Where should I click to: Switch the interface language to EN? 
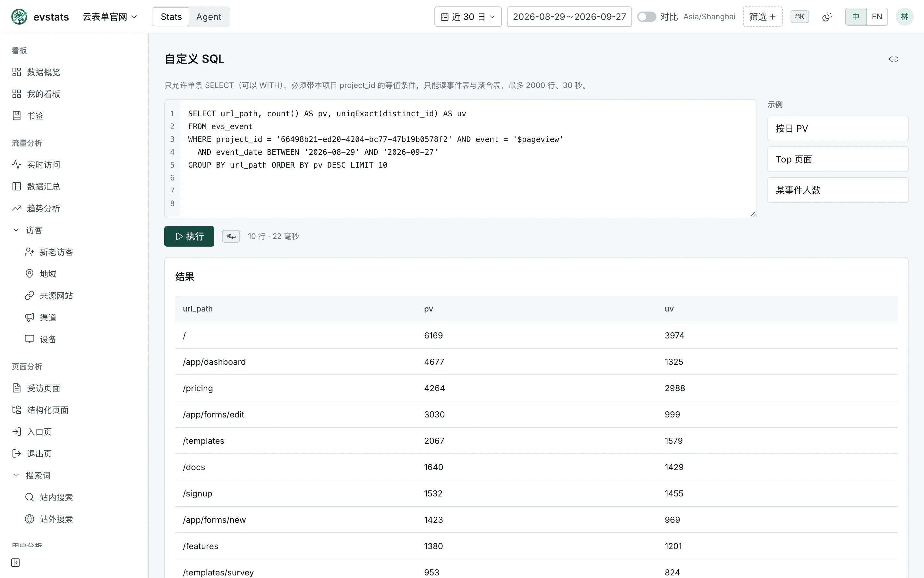pyautogui.click(x=877, y=16)
